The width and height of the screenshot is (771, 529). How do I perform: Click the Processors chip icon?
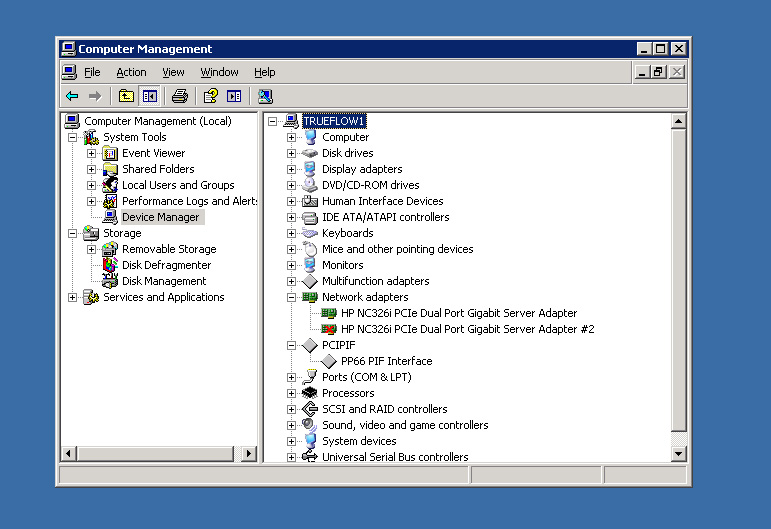310,393
